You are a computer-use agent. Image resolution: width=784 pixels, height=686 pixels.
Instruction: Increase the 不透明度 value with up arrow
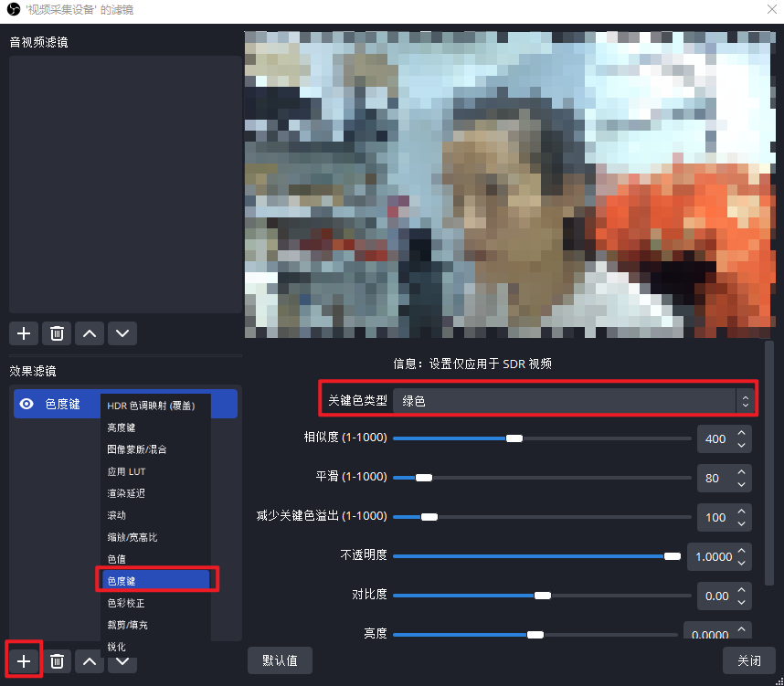pyautogui.click(x=741, y=550)
